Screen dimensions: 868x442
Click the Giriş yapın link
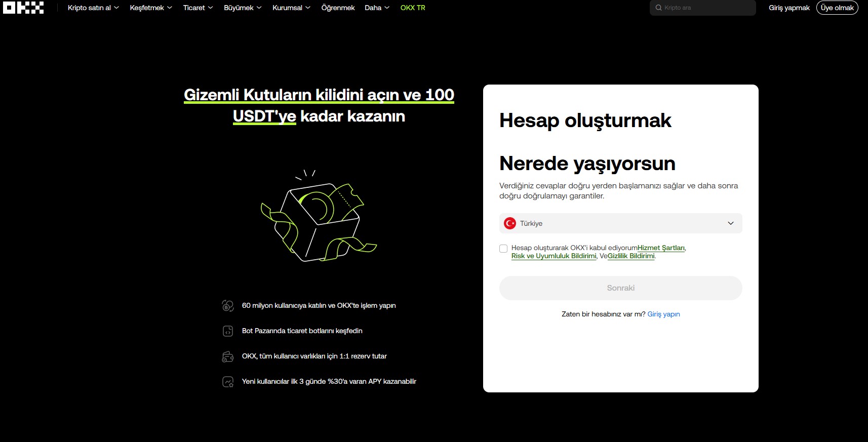[663, 314]
